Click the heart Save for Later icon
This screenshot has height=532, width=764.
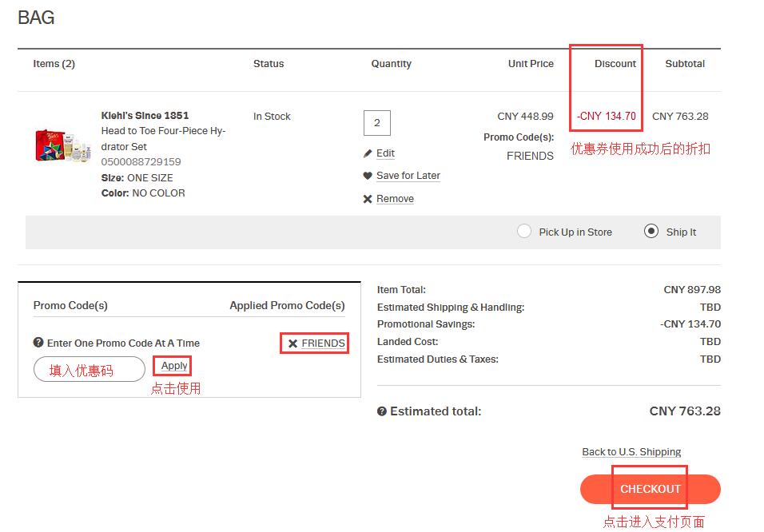[x=368, y=176]
